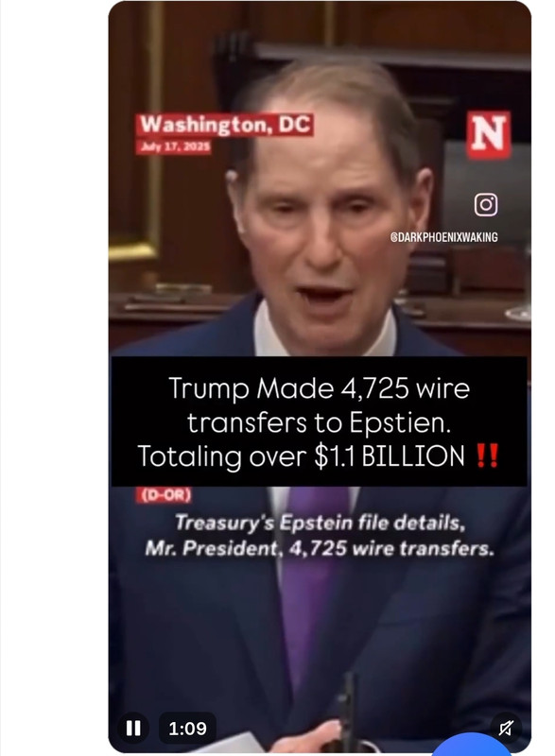Click the red double exclamation mark emoji
This screenshot has width=555, height=756.
(x=487, y=456)
